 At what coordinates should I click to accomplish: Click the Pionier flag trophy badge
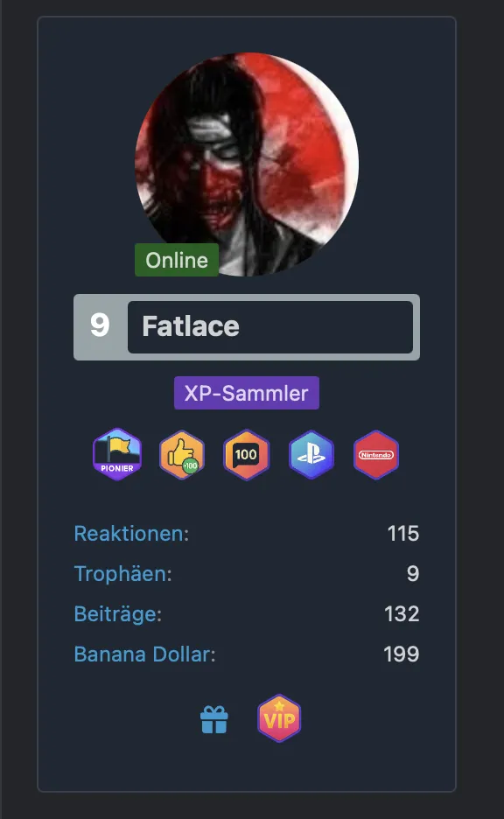[x=117, y=454]
